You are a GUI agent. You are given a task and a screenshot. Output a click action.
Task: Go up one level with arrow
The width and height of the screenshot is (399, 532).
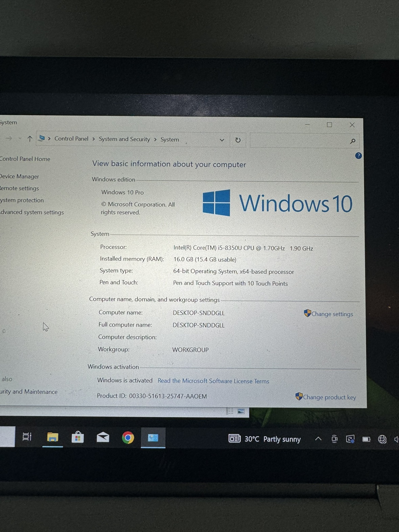tap(30, 138)
